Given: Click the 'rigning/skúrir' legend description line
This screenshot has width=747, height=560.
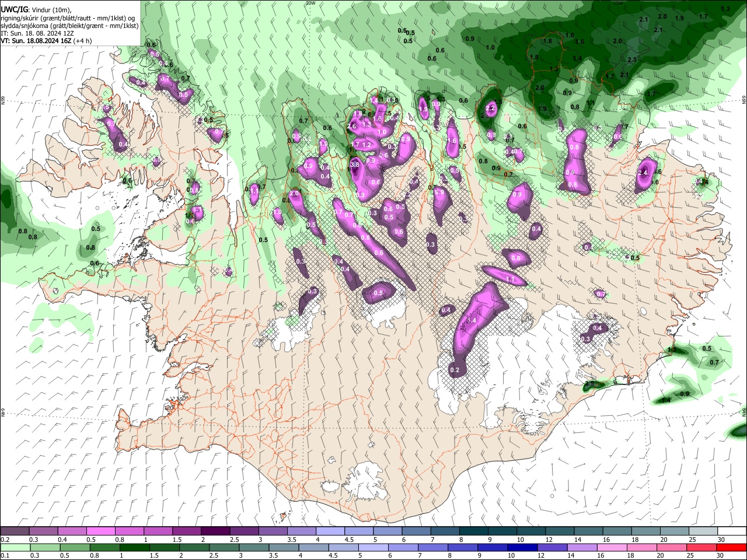Looking at the screenshot, I should [69, 18].
